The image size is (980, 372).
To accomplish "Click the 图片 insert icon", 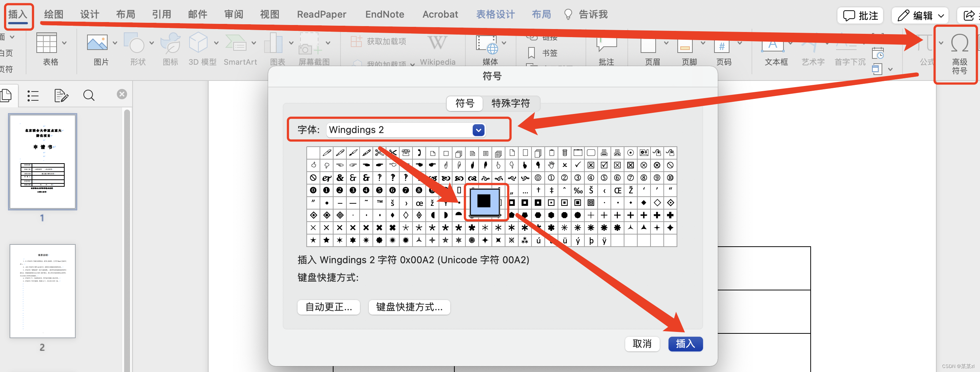I will pyautogui.click(x=97, y=43).
